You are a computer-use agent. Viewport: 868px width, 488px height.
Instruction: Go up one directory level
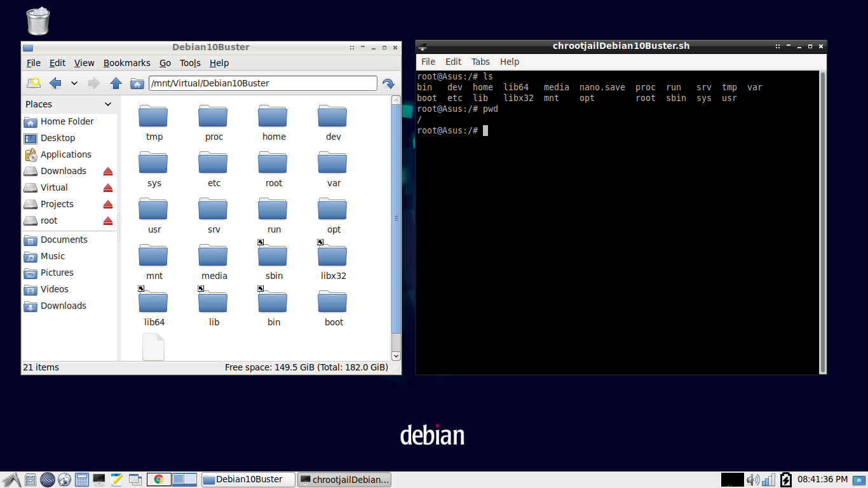click(x=115, y=83)
